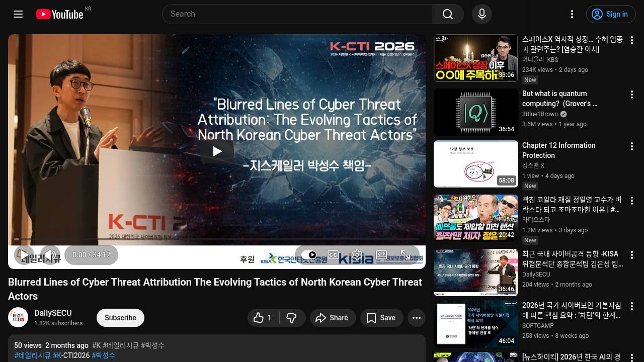Screen dimensions: 644x362
Task: Open menu for 최근 국내 사이버공격 video
Action: coord(632,255)
